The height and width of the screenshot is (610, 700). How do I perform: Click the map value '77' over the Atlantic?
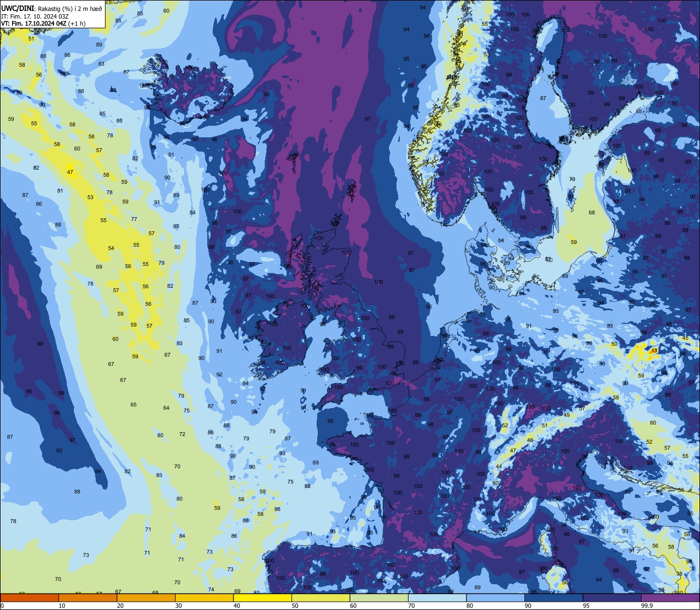point(134,219)
